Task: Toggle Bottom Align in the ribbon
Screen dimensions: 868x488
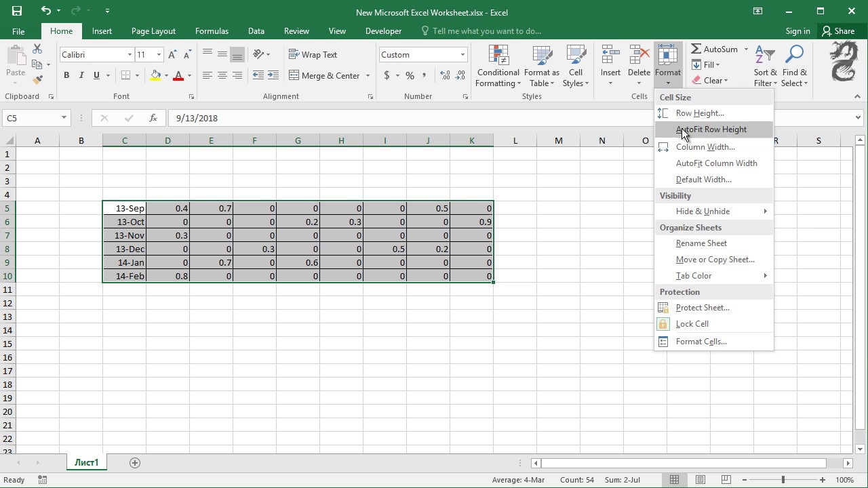Action: pos(237,54)
